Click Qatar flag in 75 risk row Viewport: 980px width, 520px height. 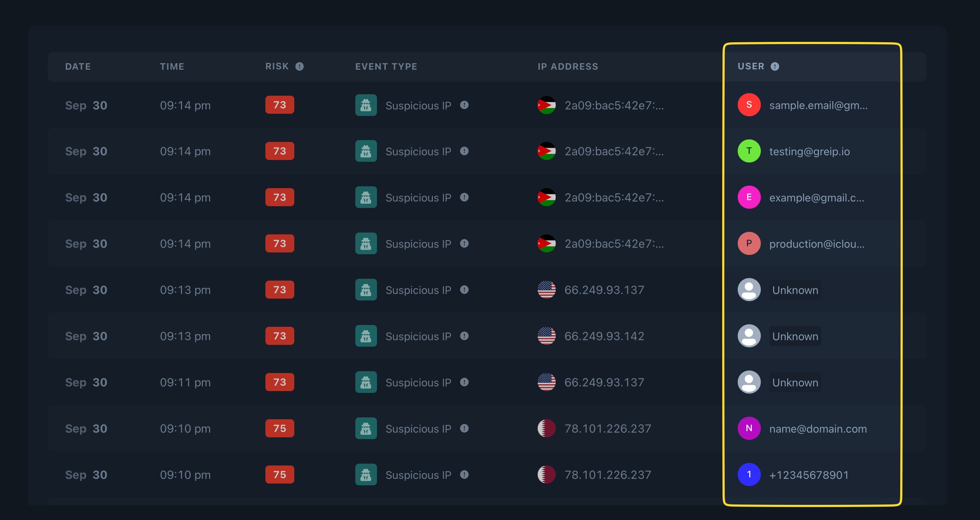546,428
